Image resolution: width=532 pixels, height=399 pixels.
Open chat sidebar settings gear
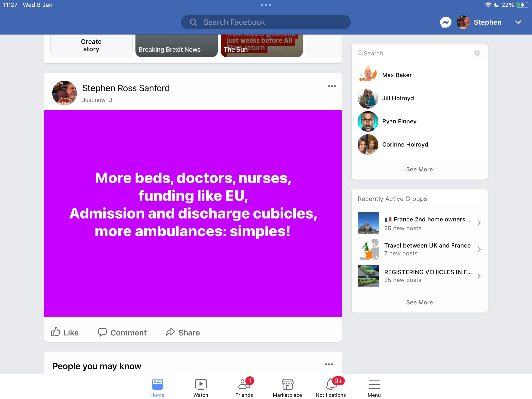point(477,53)
